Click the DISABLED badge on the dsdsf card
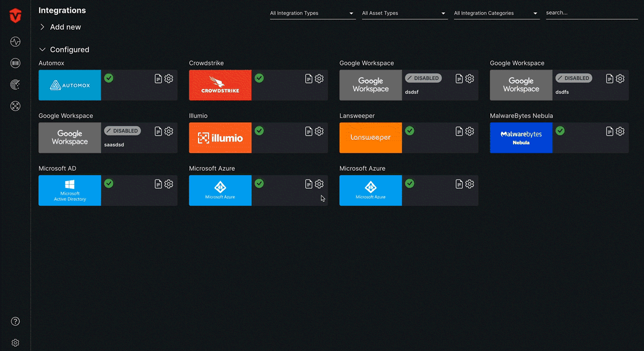 [x=423, y=78]
